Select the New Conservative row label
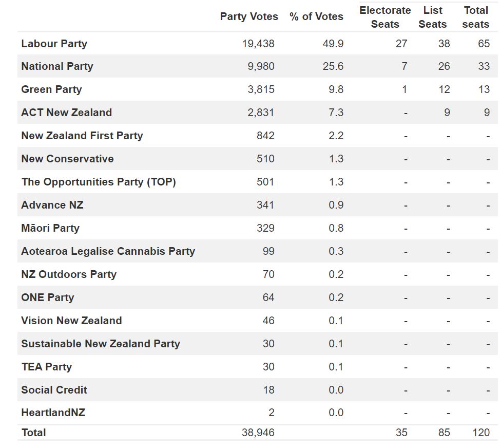500x448 pixels. tap(67, 159)
